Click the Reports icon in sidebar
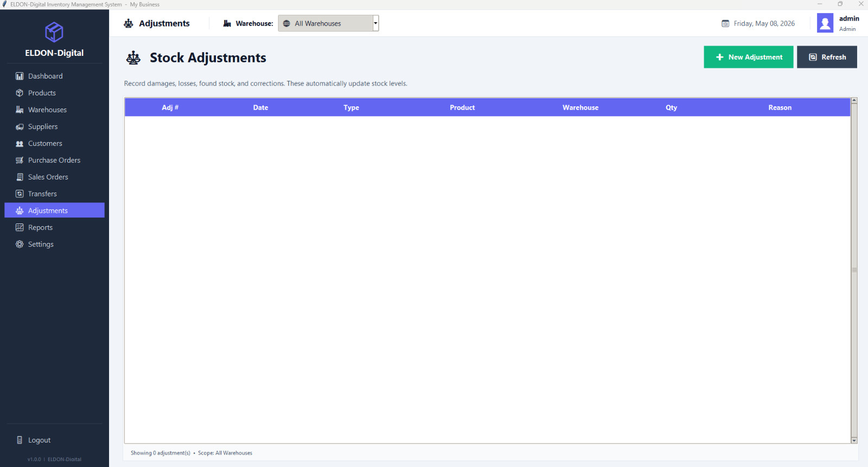This screenshot has width=868, height=467. [x=20, y=228]
